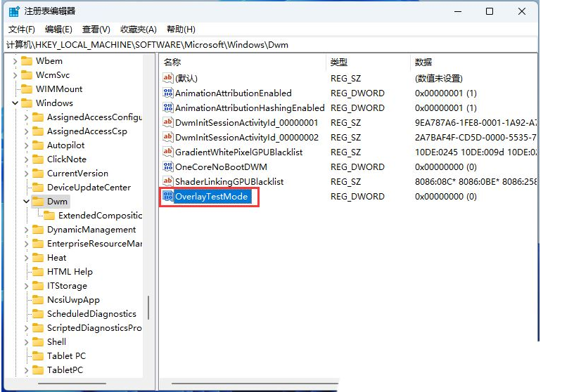Sort values by 类型 column header

[x=368, y=63]
